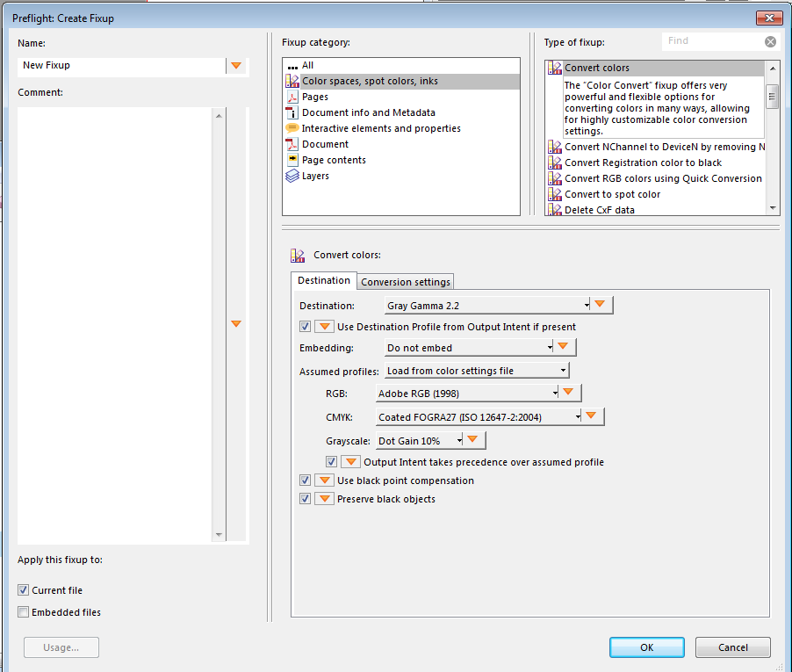Click the Document category PDF icon
Screen dimensions: 792x672
pyautogui.click(x=292, y=144)
